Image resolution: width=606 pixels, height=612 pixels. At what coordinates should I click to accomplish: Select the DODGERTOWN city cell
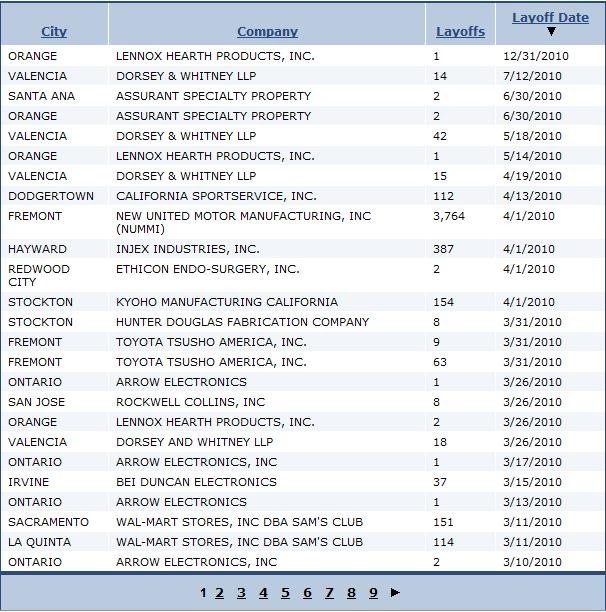pos(51,196)
